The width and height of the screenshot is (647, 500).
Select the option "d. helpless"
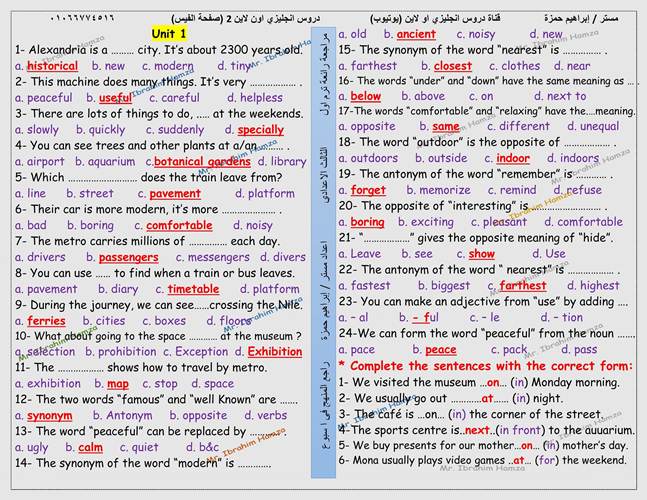click(x=255, y=98)
